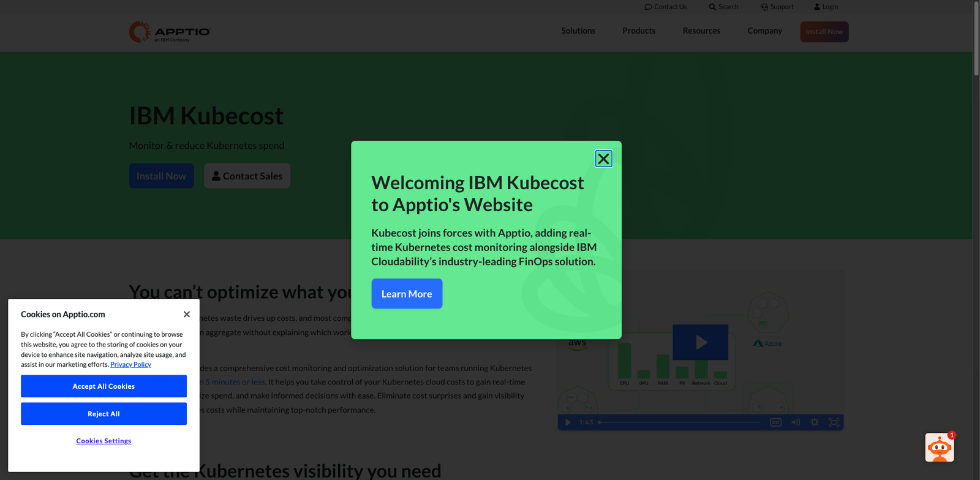
Task: Toggle closed captions on the video
Action: (775, 422)
